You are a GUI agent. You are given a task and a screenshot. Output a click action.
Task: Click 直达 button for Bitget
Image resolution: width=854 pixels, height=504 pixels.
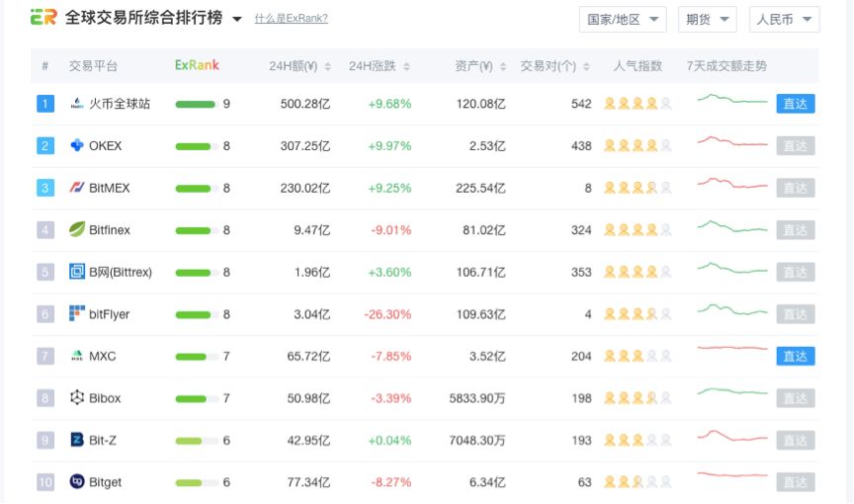tap(795, 482)
